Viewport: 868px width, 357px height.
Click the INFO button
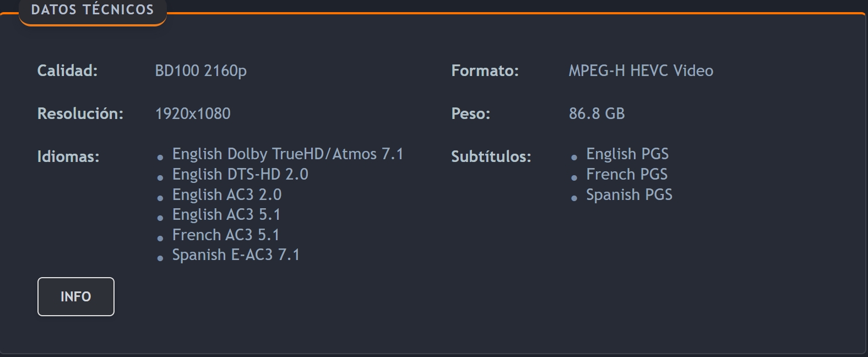[76, 296]
